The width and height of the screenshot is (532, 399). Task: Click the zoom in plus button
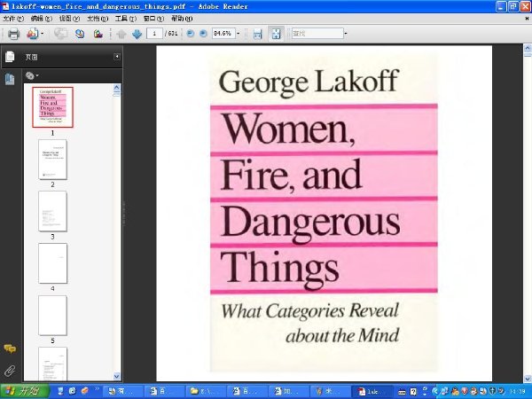203,34
